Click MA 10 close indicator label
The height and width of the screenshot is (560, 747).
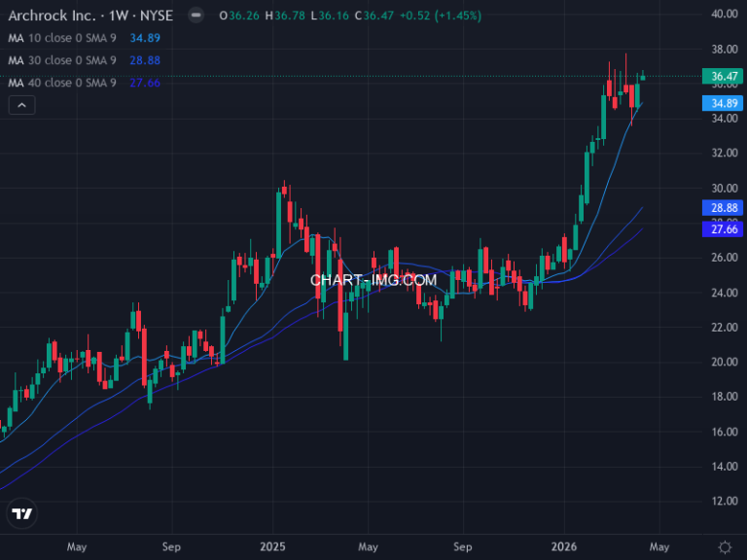pos(62,38)
